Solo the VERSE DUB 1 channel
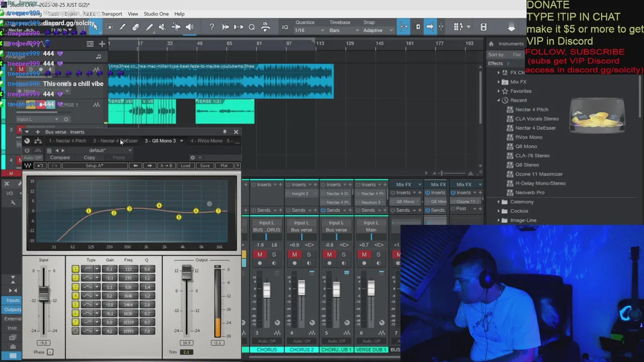The height and width of the screenshot is (362, 644). 378,254
